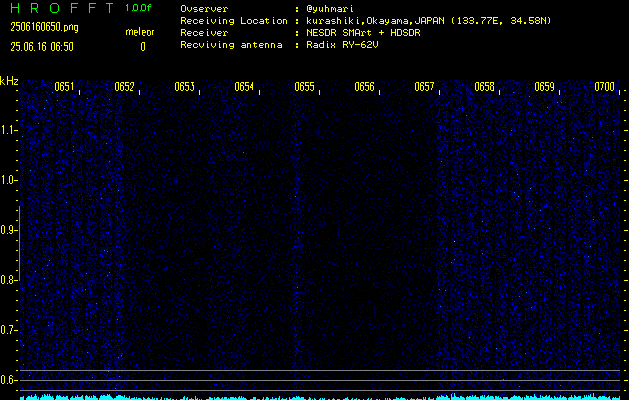Viewport: 629px width, 400px height.
Task: Click the 0651 time marker
Action: (x=64, y=87)
